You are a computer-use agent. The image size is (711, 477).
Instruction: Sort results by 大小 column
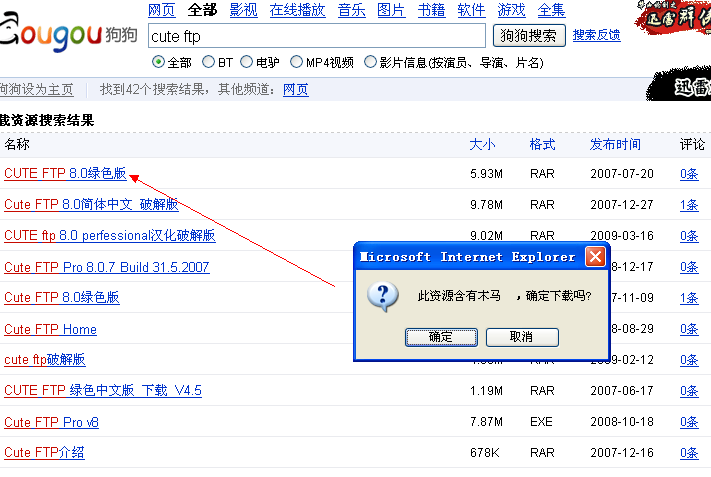pos(482,145)
